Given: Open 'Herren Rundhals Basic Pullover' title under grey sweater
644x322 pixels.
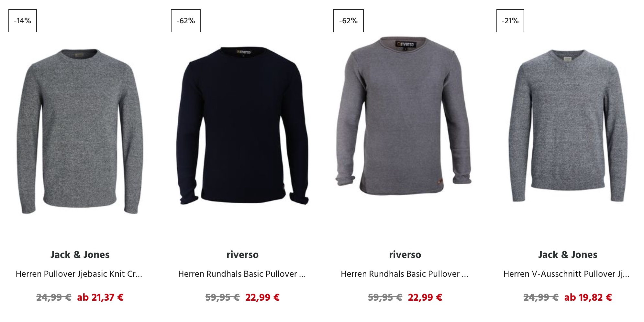Looking at the screenshot, I should point(405,274).
